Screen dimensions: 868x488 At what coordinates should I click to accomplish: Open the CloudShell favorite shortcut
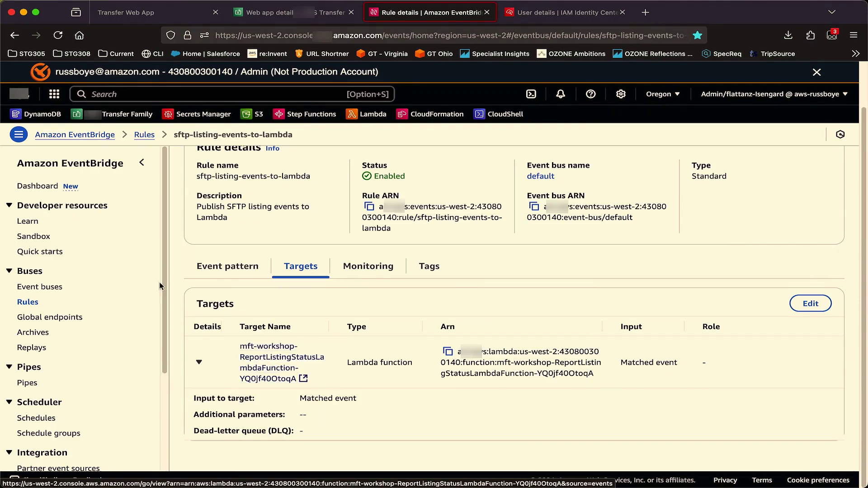(499, 114)
